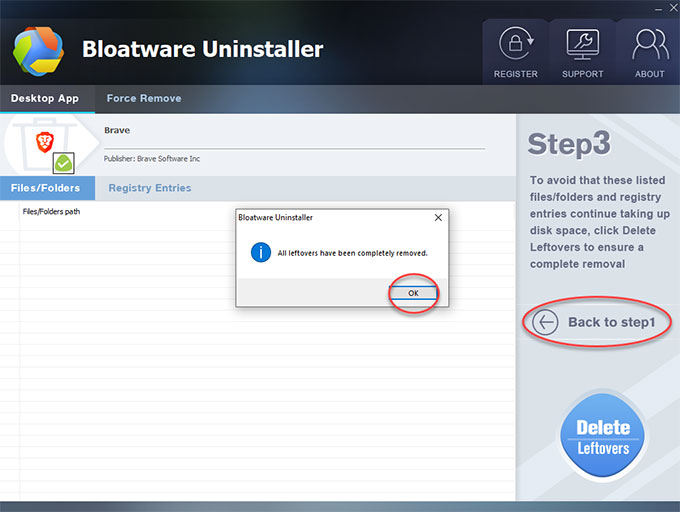Click the dialog title bar text

(x=275, y=218)
